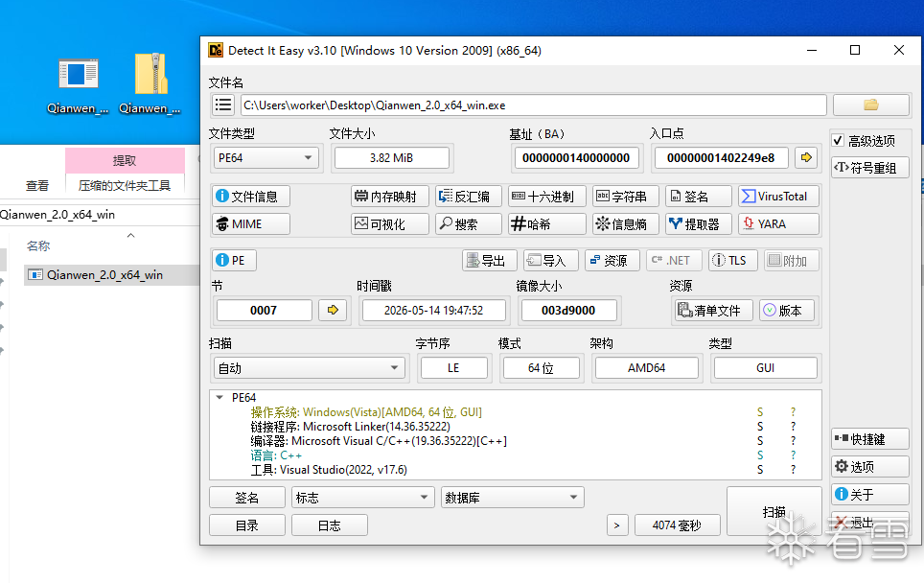Open 关于 about button
This screenshot has width=924, height=583.
[869, 494]
